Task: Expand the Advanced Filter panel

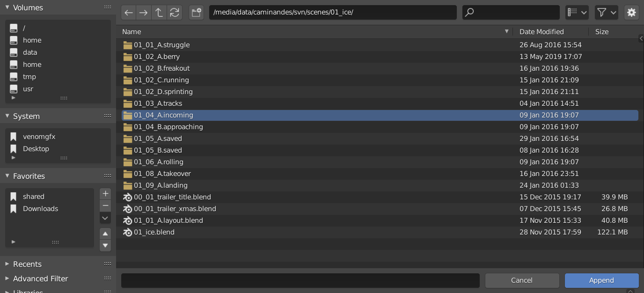Action: [x=7, y=278]
